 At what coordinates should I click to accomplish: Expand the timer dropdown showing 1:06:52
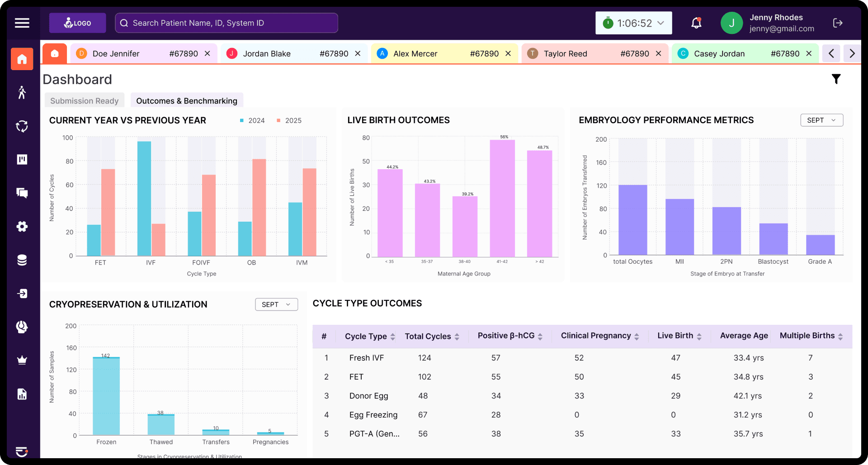click(660, 23)
